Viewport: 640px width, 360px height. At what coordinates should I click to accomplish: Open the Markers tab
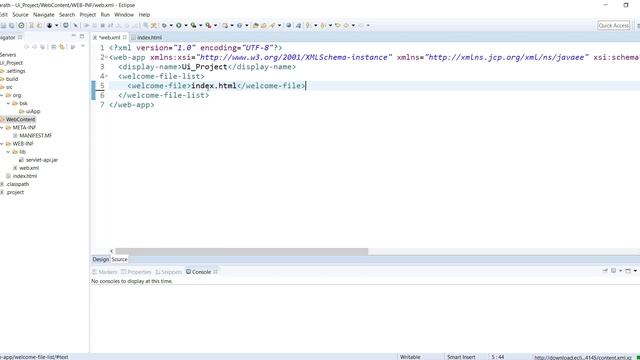104,272
